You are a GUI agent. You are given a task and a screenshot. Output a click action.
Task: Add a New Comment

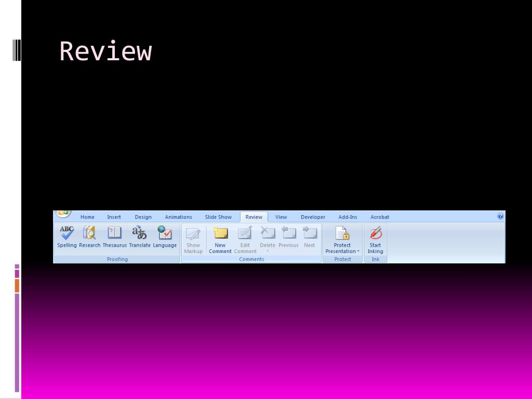(x=220, y=240)
